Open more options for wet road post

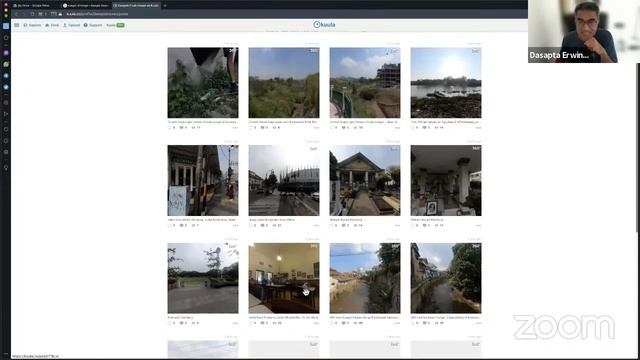[316, 225]
